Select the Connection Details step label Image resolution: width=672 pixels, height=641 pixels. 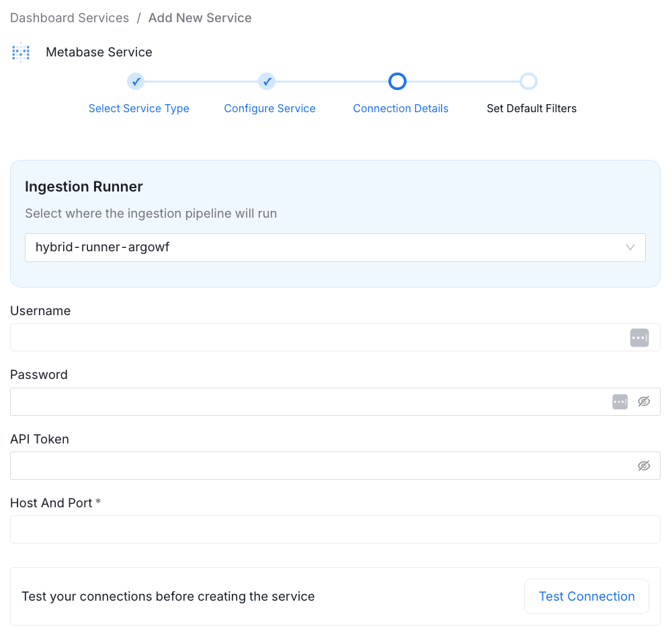(401, 108)
